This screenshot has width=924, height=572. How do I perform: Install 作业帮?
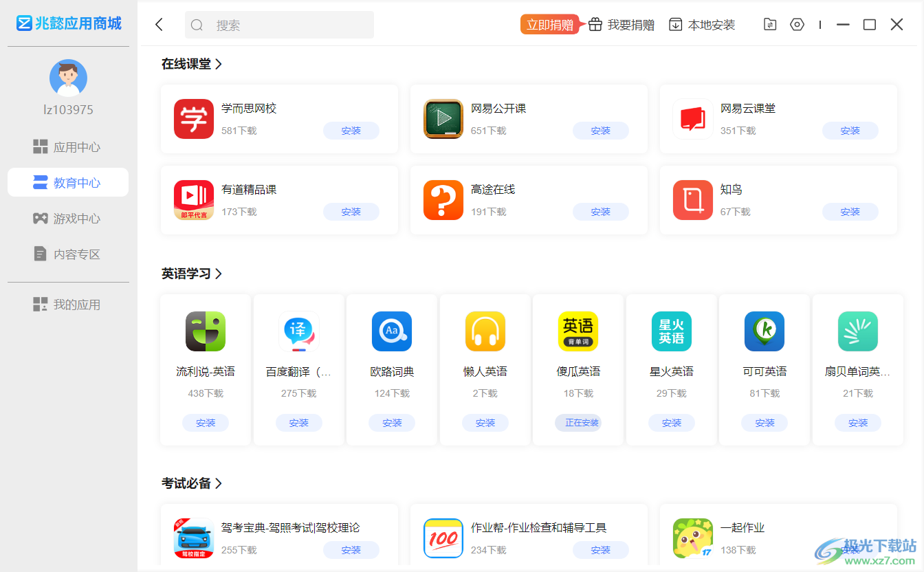point(601,550)
